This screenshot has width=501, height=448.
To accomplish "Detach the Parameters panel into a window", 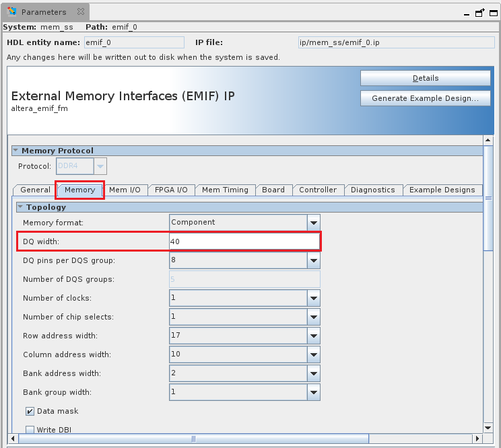I will (479, 13).
